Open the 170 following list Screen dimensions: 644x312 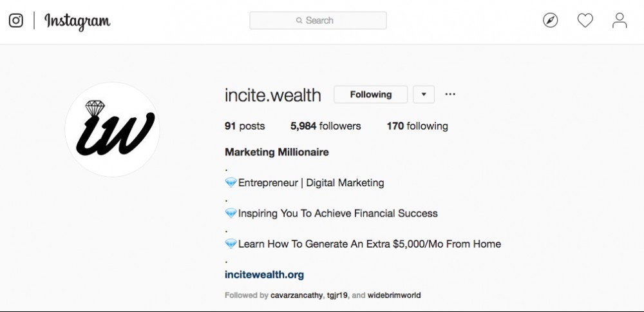click(x=417, y=126)
